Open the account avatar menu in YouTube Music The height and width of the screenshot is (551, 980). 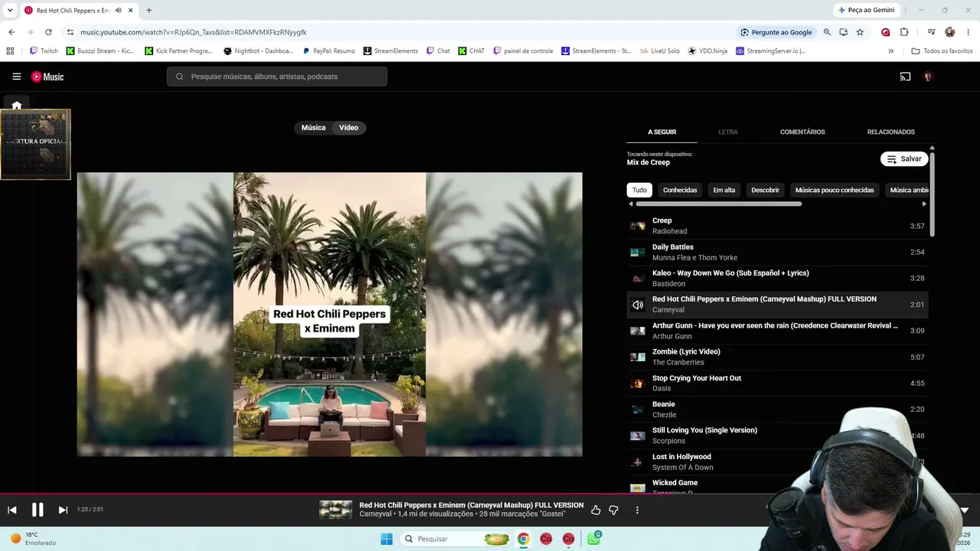pos(928,77)
